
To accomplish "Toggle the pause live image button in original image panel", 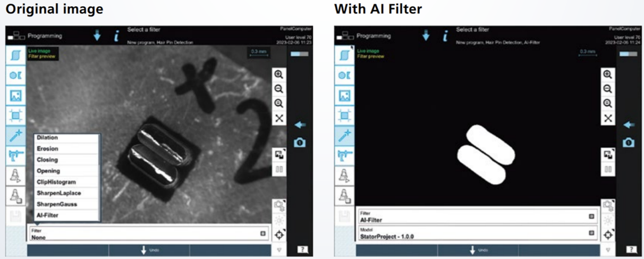I will click(279, 170).
